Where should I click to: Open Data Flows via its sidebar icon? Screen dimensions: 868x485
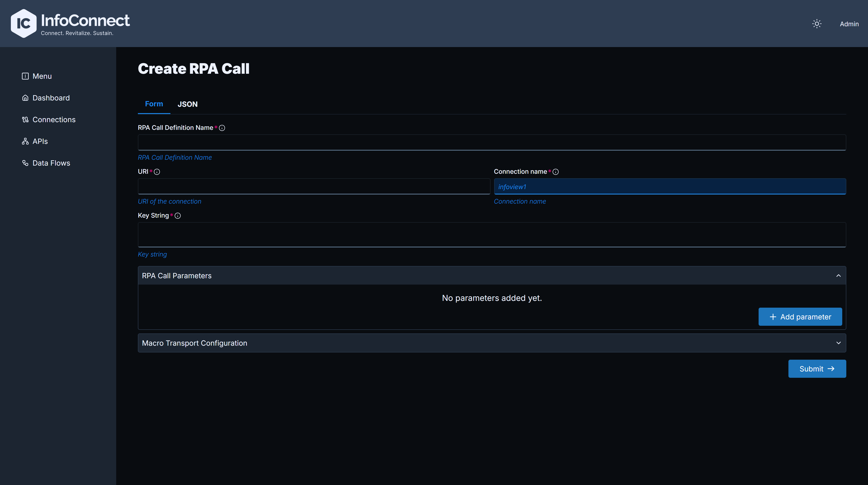(x=25, y=163)
